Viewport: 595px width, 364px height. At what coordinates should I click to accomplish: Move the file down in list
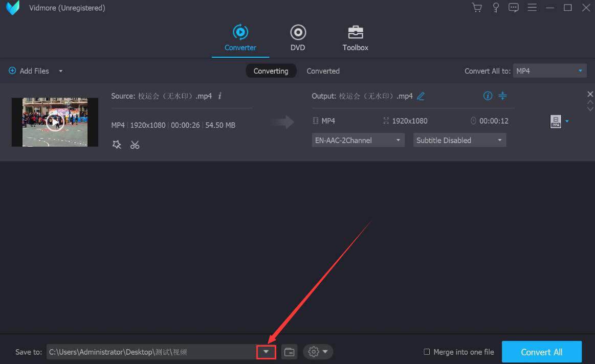pos(590,109)
